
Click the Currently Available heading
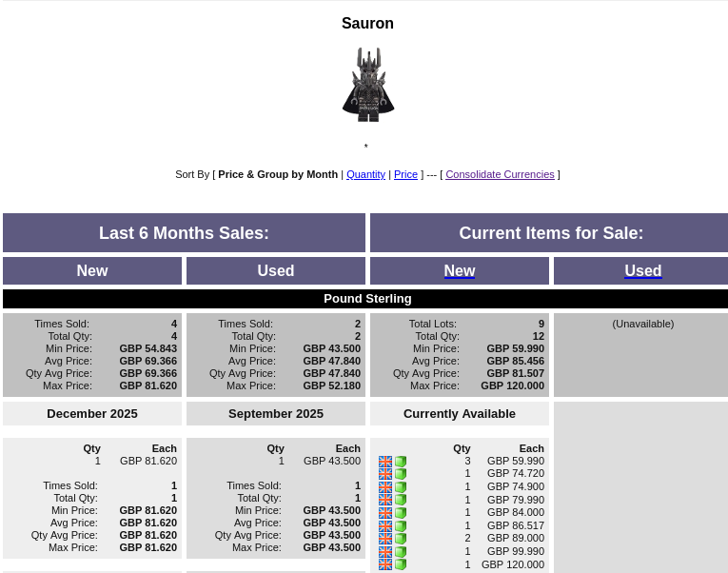point(460,414)
